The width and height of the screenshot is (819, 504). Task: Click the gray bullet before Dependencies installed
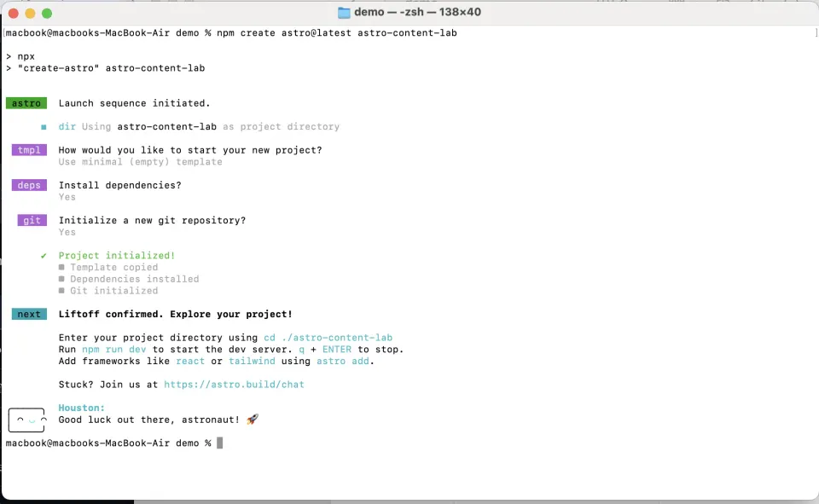point(61,279)
